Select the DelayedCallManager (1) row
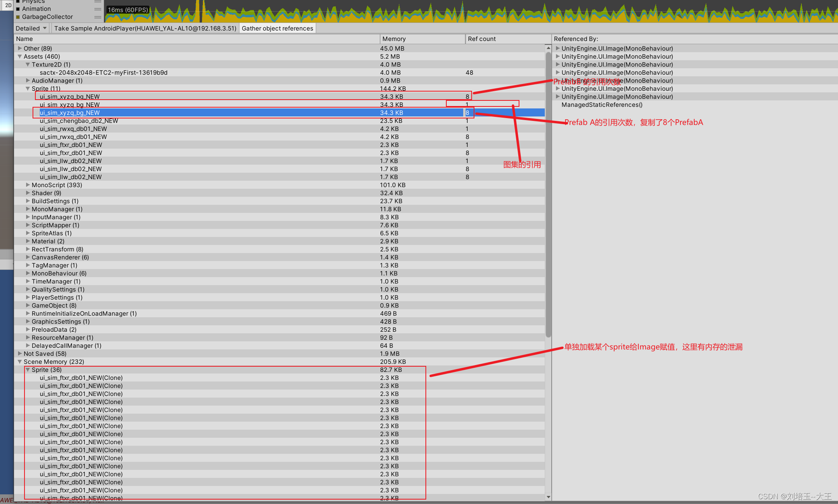The image size is (838, 504). (x=279, y=346)
